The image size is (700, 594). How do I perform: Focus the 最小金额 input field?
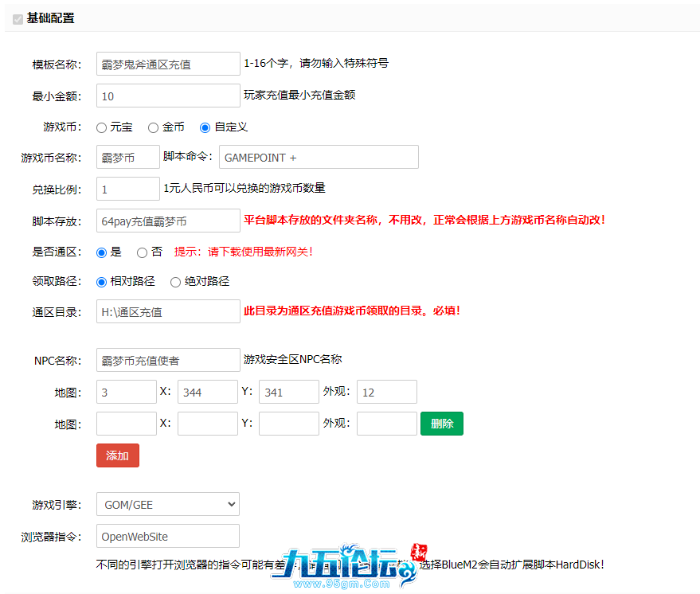[167, 96]
